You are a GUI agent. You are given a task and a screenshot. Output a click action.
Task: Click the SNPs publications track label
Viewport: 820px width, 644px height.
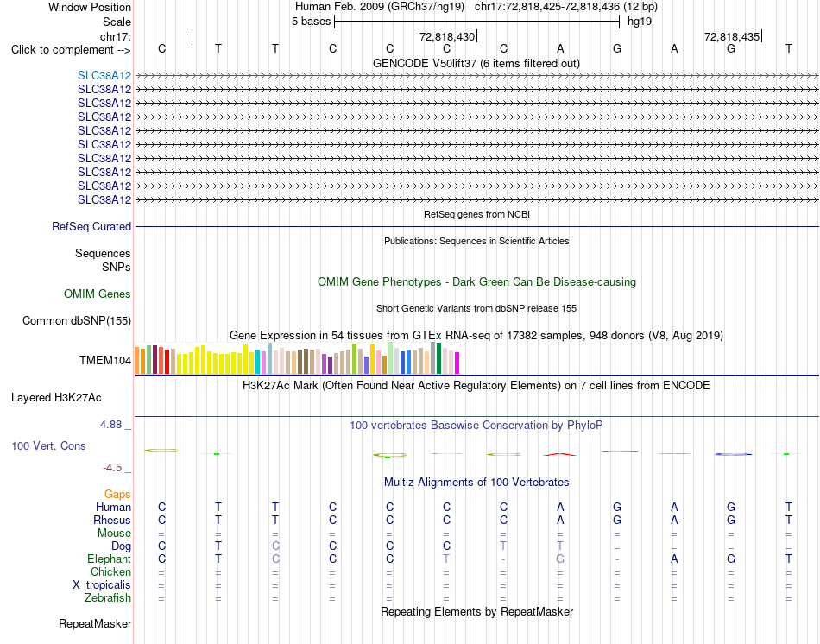coord(117,267)
